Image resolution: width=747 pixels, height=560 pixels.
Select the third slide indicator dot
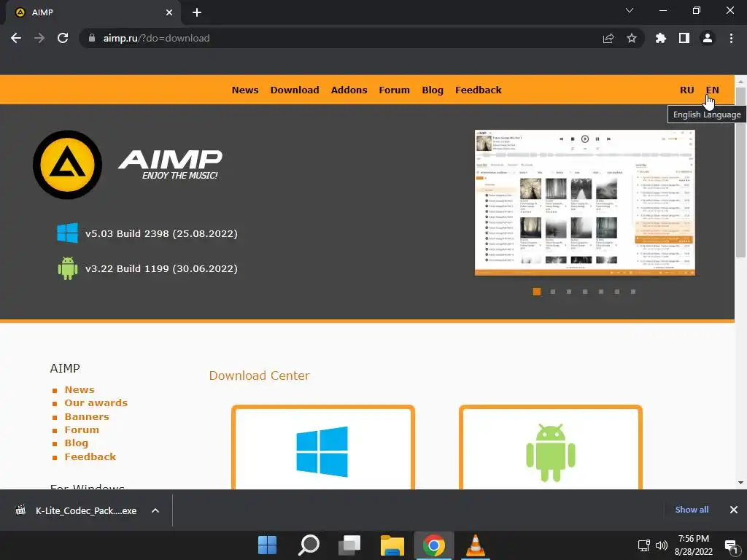coord(569,292)
